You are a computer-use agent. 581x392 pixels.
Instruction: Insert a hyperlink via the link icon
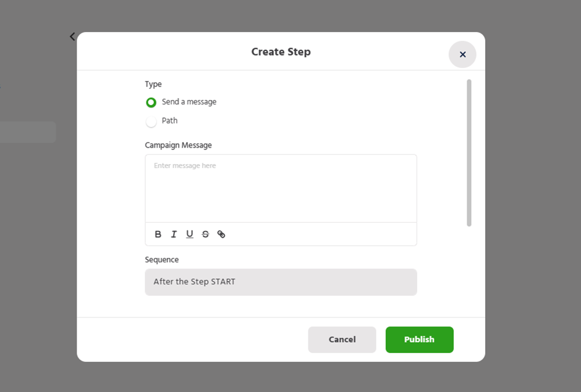point(221,234)
